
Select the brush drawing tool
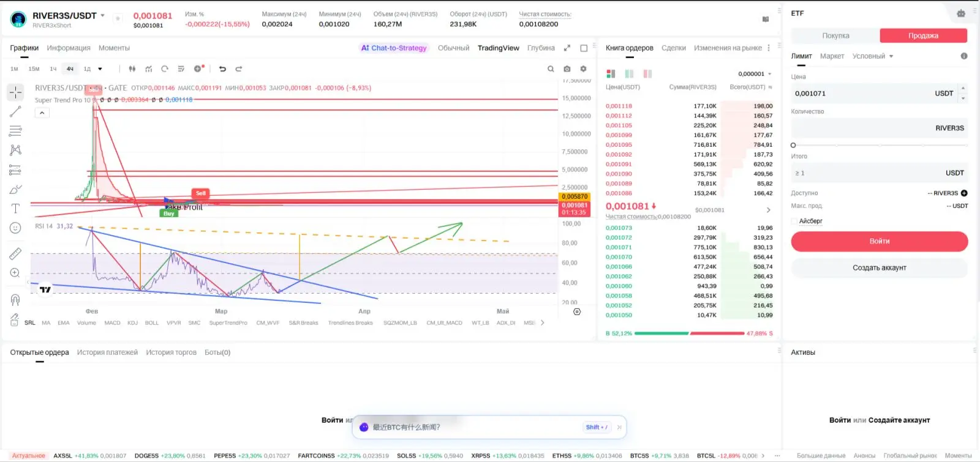click(x=15, y=190)
